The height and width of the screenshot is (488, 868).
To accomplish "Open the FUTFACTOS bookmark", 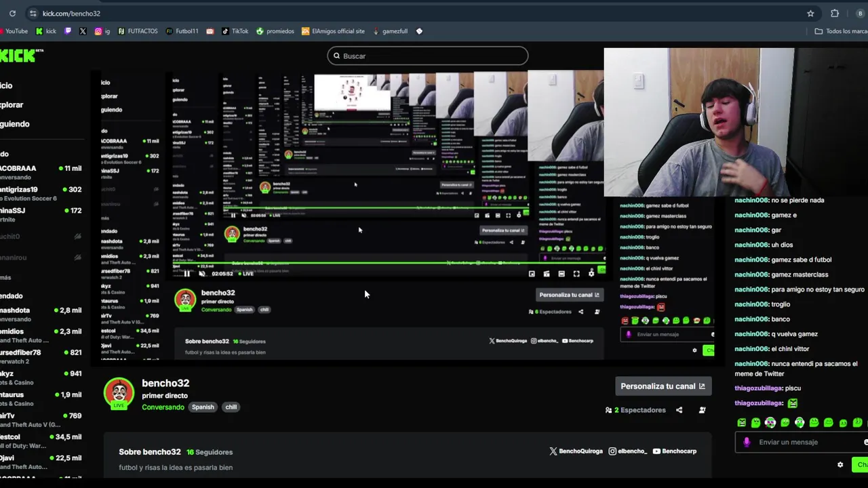I will tap(138, 31).
